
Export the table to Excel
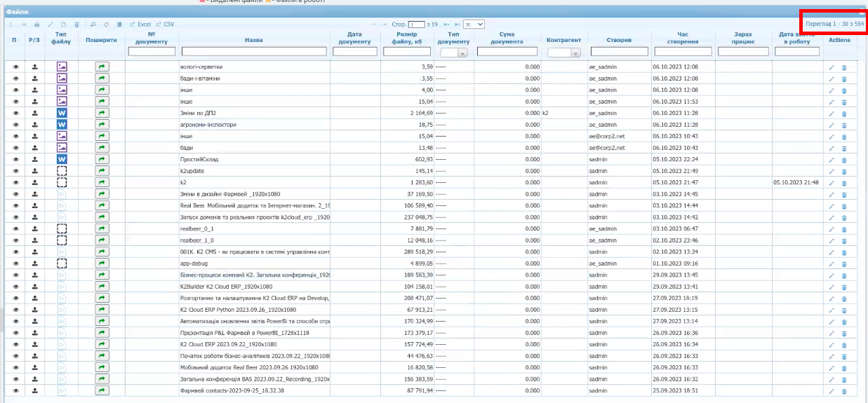(x=140, y=25)
